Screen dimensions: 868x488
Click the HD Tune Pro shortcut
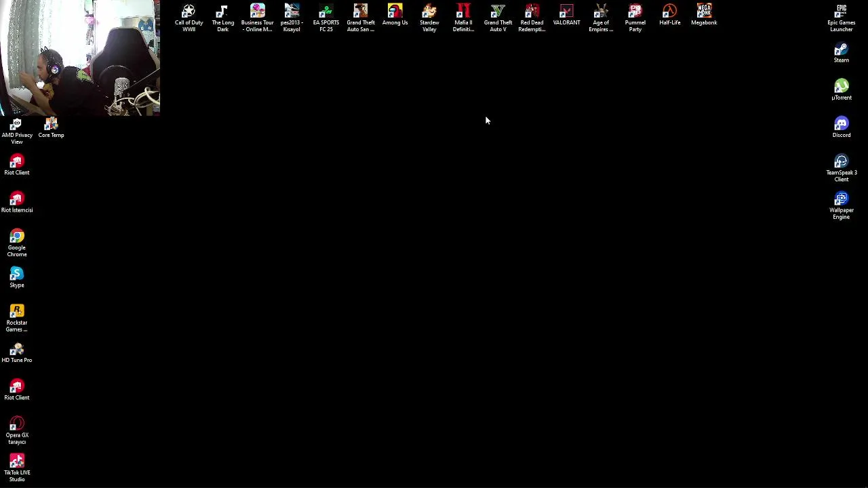point(17,352)
